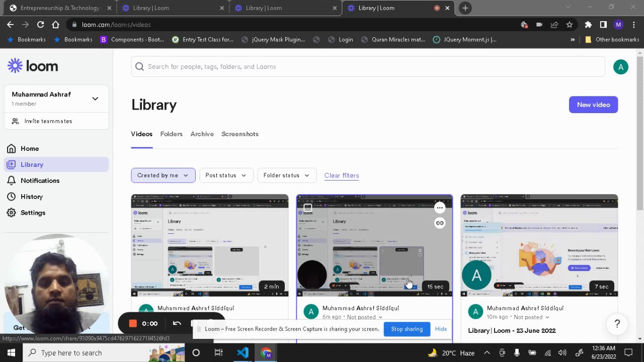Open the Chrome tab search chevron
644x362 pixels.
pyautogui.click(x=568, y=8)
